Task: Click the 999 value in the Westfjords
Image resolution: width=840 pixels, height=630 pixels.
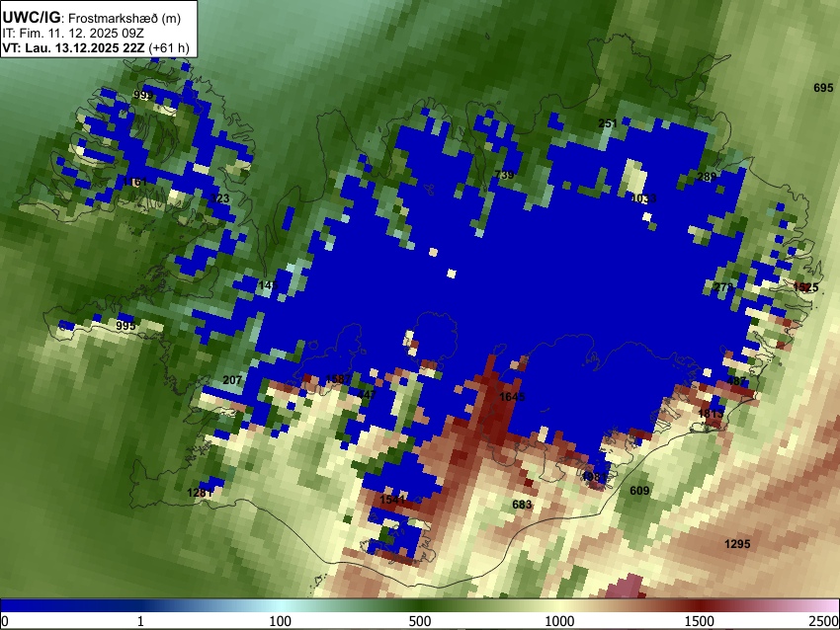Action: pos(143,95)
